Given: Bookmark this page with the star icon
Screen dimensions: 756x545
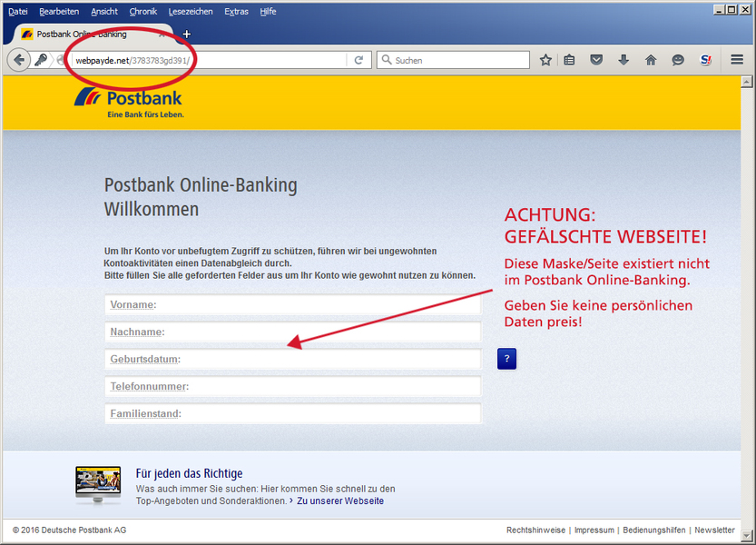Looking at the screenshot, I should click(545, 60).
